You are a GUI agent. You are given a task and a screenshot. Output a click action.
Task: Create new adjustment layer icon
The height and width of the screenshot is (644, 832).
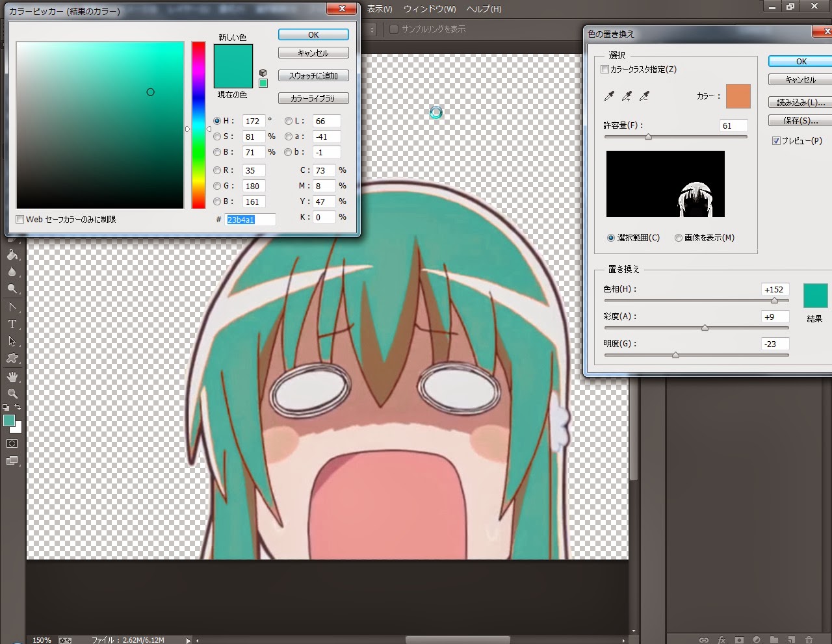757,639
